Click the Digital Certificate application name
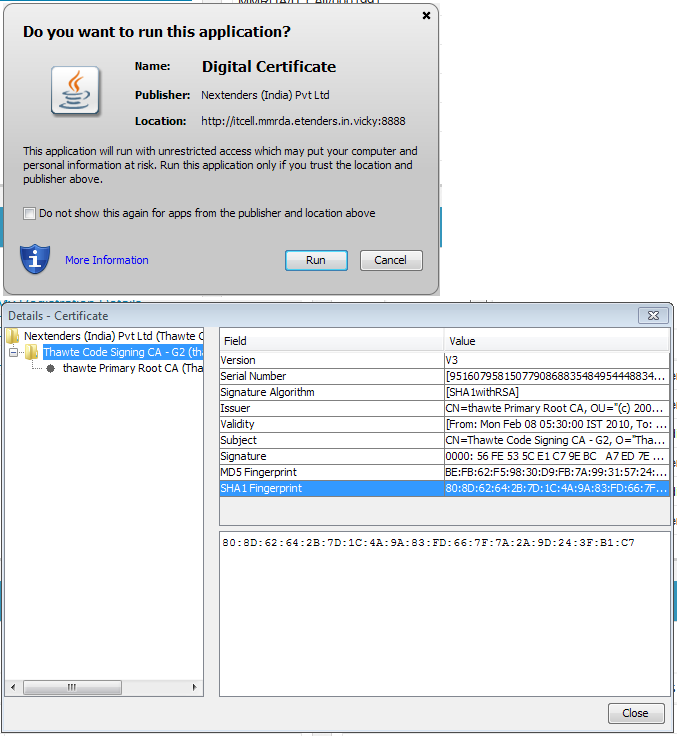Viewport: 681px width, 737px height. (269, 67)
